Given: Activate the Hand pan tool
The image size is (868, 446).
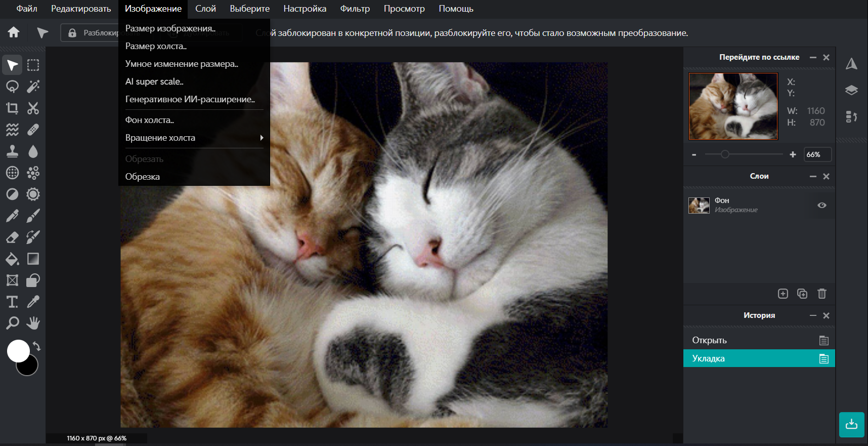Looking at the screenshot, I should (33, 323).
